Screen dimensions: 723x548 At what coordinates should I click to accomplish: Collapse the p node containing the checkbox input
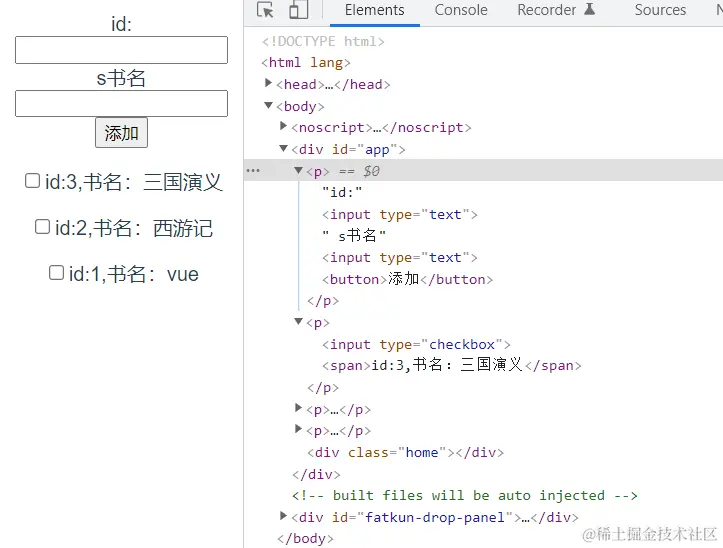[298, 322]
